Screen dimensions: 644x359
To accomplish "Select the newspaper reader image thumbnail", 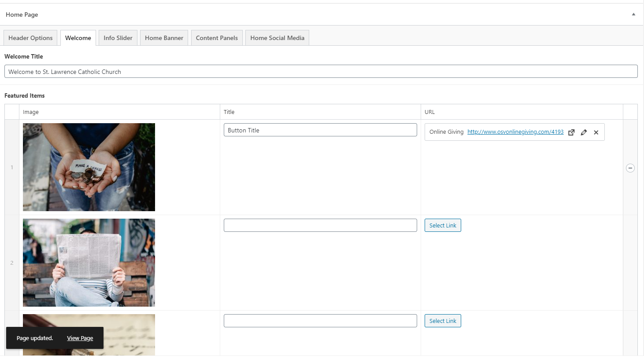I will pyautogui.click(x=89, y=263).
